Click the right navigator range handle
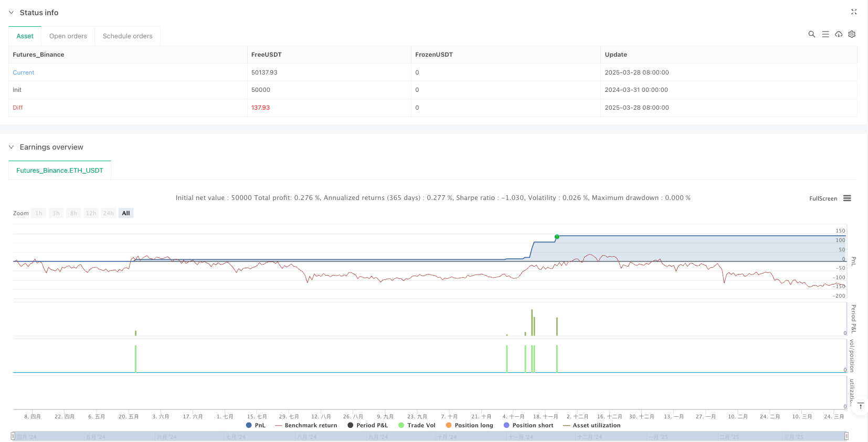 (x=846, y=436)
